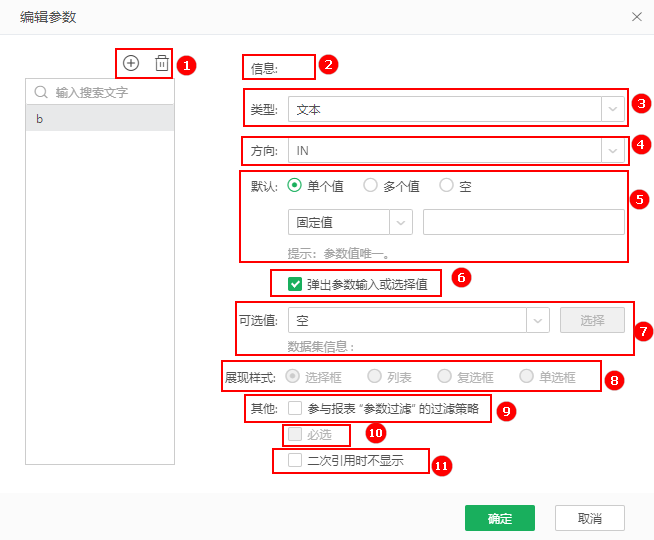Close the 编辑参数 dialog

(637, 17)
